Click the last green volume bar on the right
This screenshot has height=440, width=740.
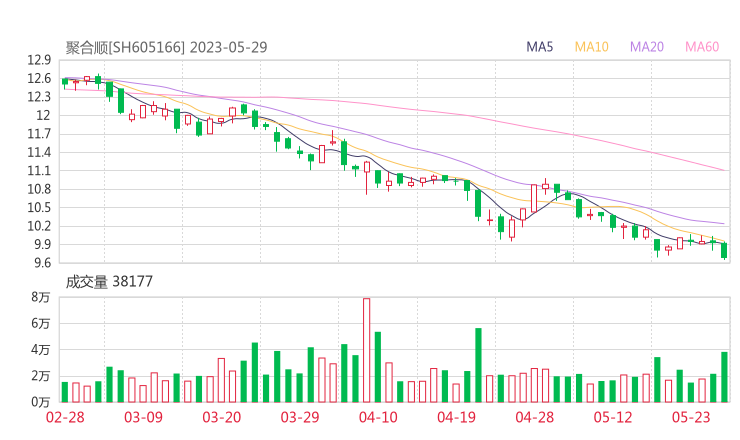[x=724, y=377]
